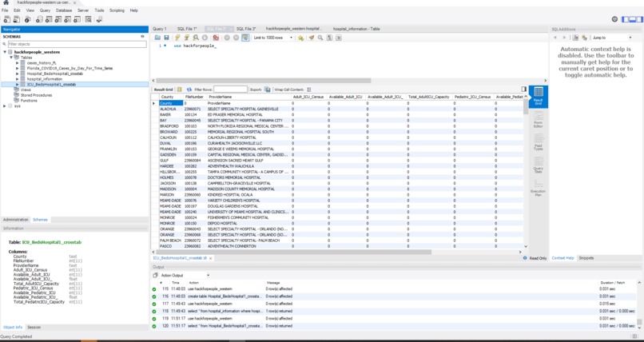Open the object inspector from main toolbar
Screen dimensions: 644x342
(27, 19)
